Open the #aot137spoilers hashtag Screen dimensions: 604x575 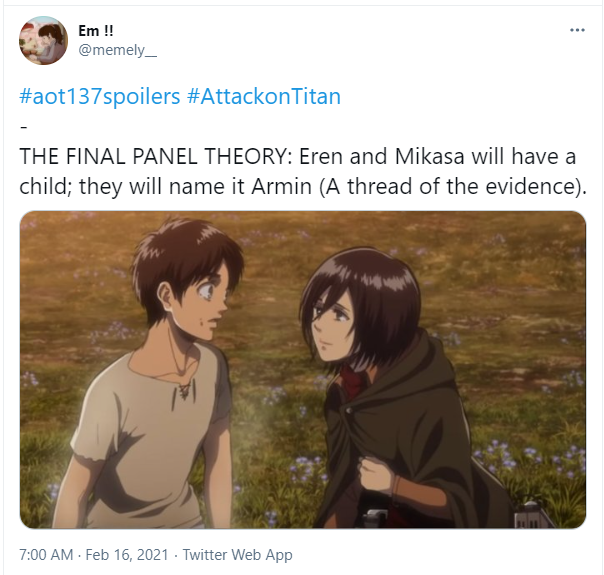(x=100, y=96)
